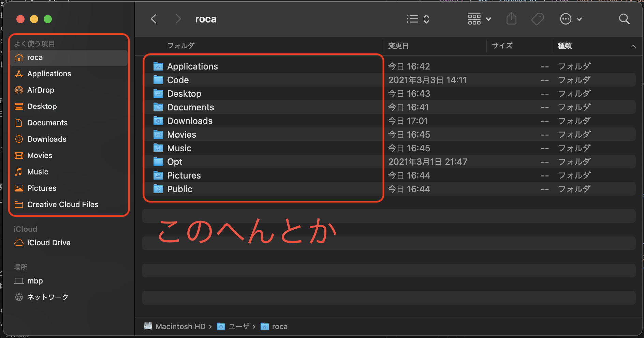Go forward with the right chevron button
This screenshot has width=644, height=338.
click(x=178, y=19)
